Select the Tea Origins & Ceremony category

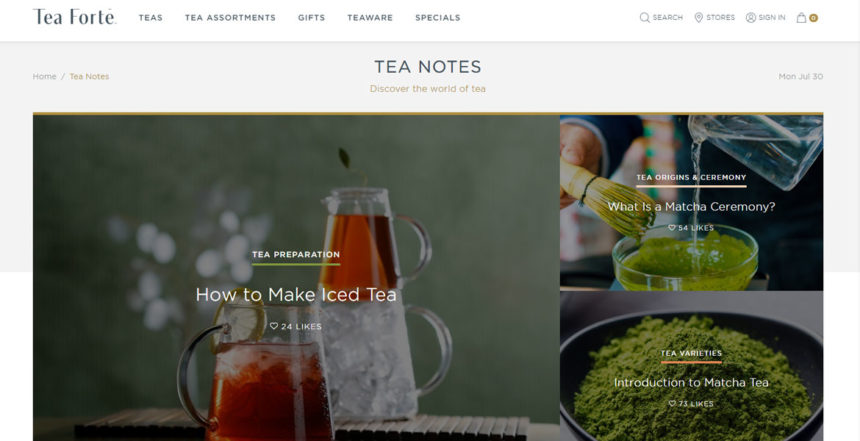(x=691, y=177)
